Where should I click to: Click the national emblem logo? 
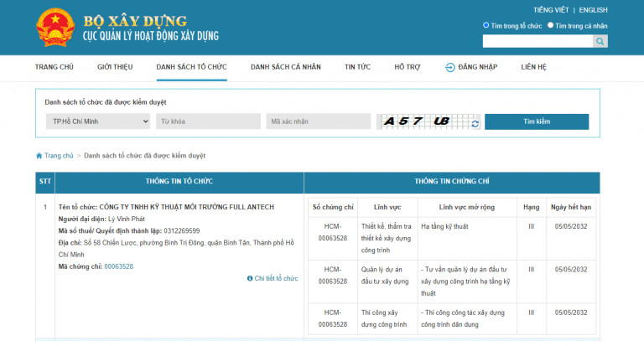[x=55, y=28]
